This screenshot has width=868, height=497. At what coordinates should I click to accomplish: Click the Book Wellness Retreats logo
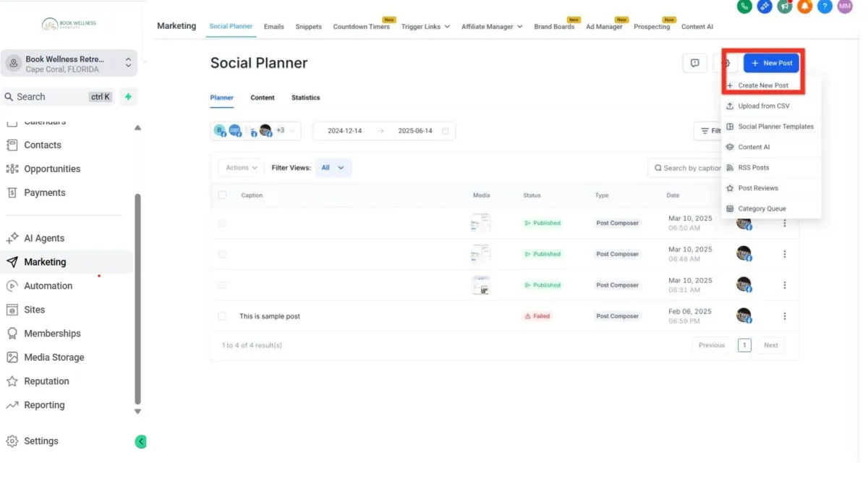click(x=69, y=24)
